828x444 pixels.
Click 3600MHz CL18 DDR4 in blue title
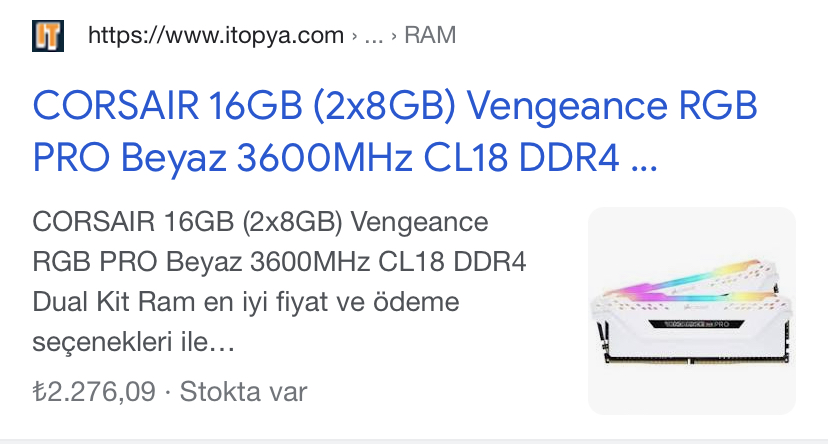(x=428, y=158)
